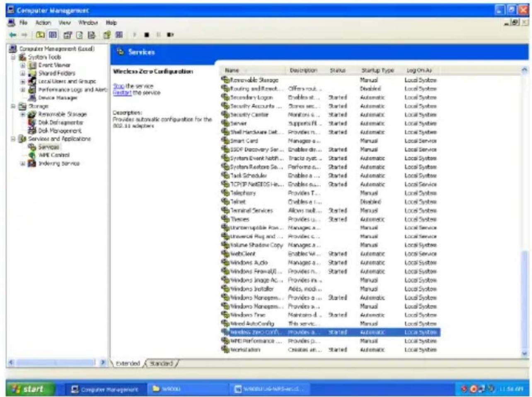Viewport: 532px width, 397px height.
Task: Select the Server service row
Action: [330, 123]
